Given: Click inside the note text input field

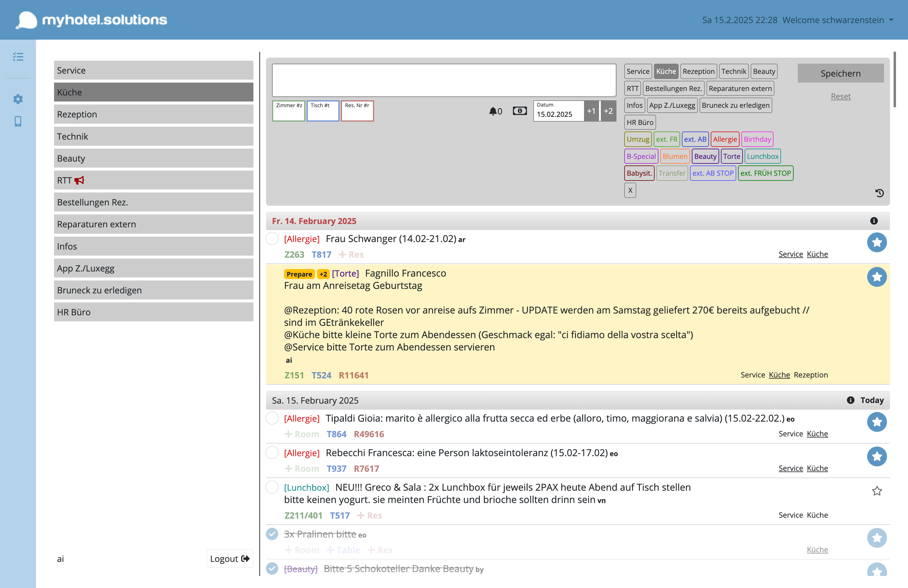Looking at the screenshot, I should 444,80.
